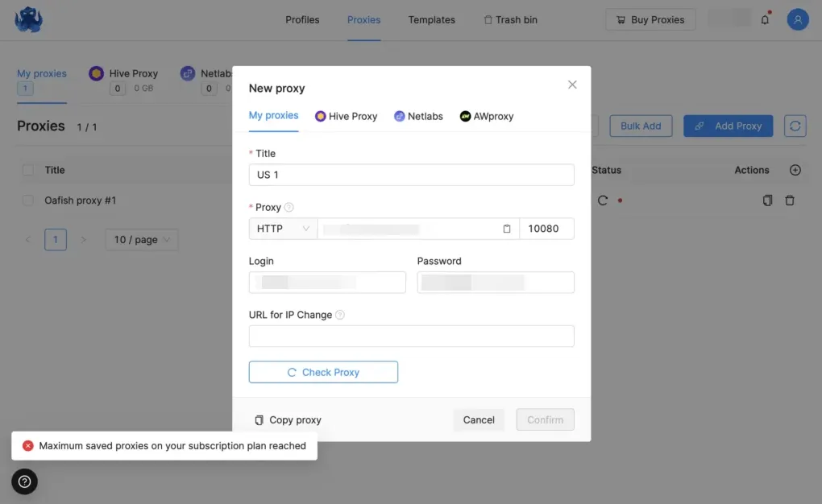Open the Templates page

pyautogui.click(x=431, y=19)
